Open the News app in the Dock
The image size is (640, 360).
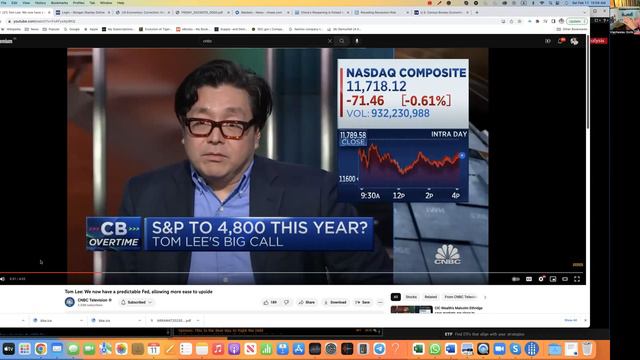(250, 349)
